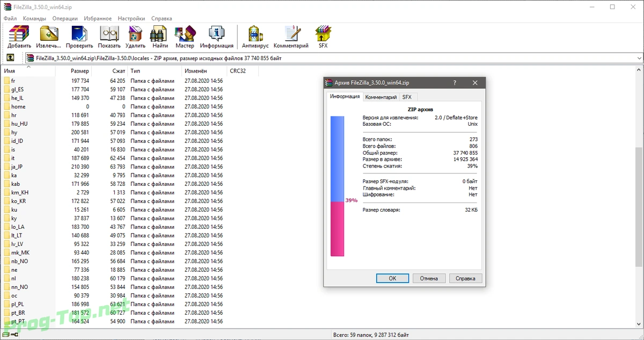Sort by the Размер column header
The height and width of the screenshot is (340, 644).
pos(74,71)
